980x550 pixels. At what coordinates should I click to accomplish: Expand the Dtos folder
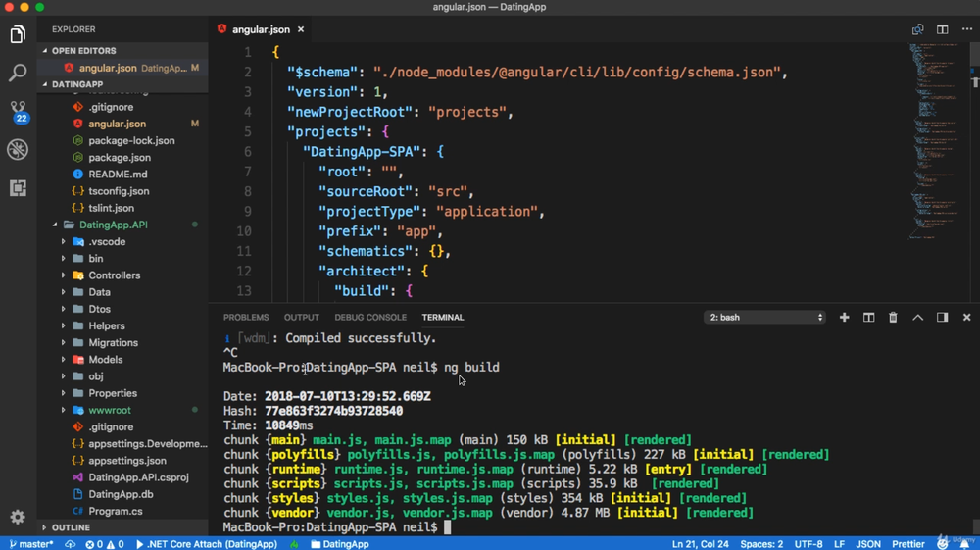[x=122, y=310]
